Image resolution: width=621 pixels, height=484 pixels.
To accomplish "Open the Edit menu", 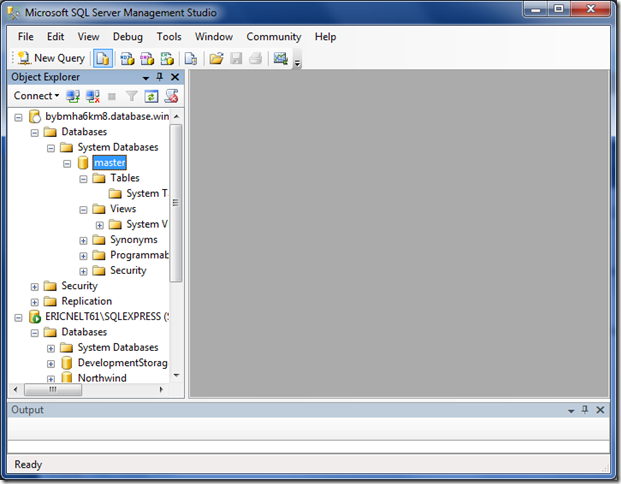I will tap(55, 37).
